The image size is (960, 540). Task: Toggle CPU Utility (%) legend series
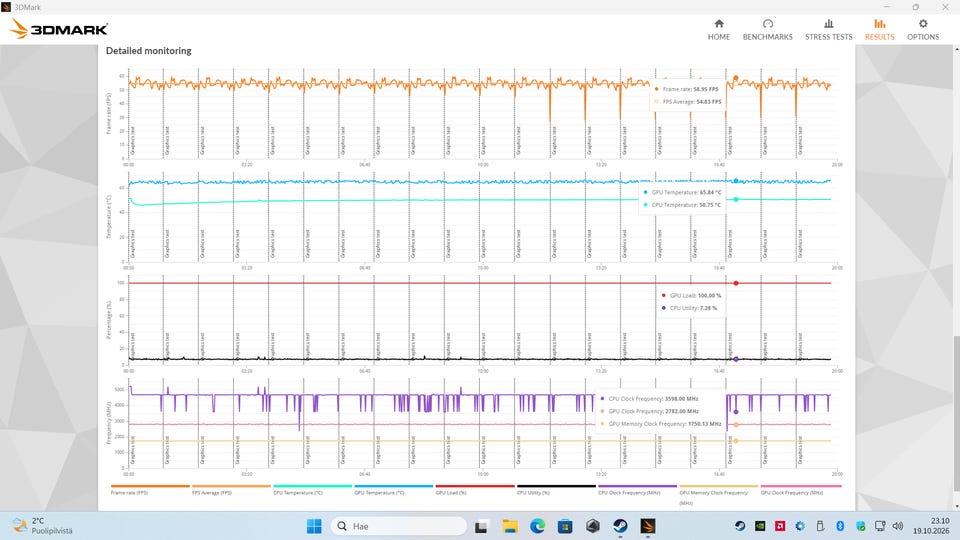point(556,489)
